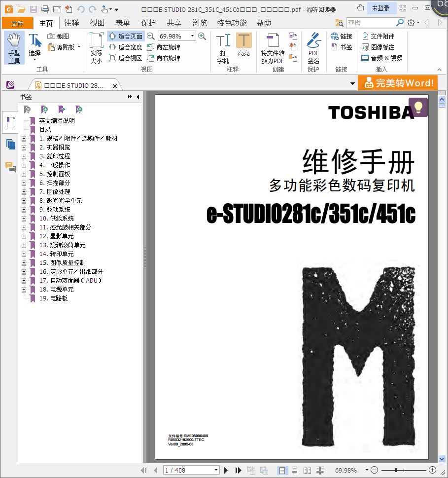
Task: Click the search field (查找)
Action: (x=371, y=23)
